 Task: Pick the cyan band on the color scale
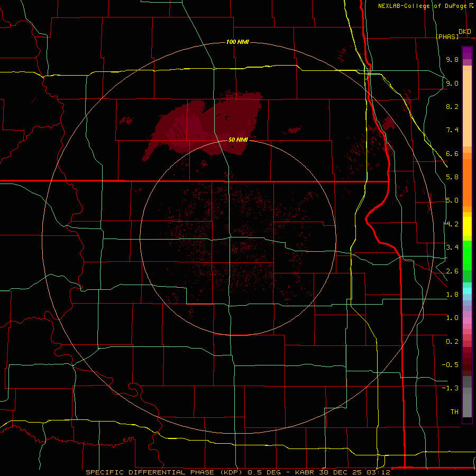pyautogui.click(x=467, y=291)
